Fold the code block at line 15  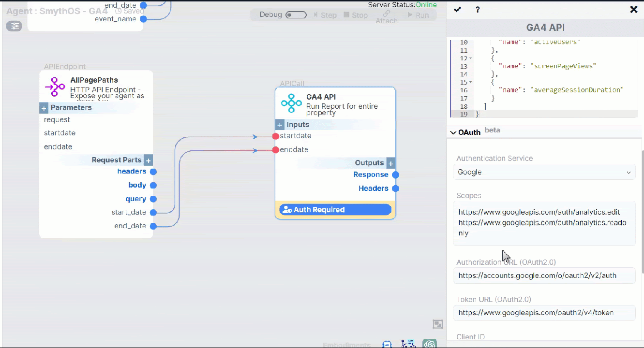(x=470, y=82)
